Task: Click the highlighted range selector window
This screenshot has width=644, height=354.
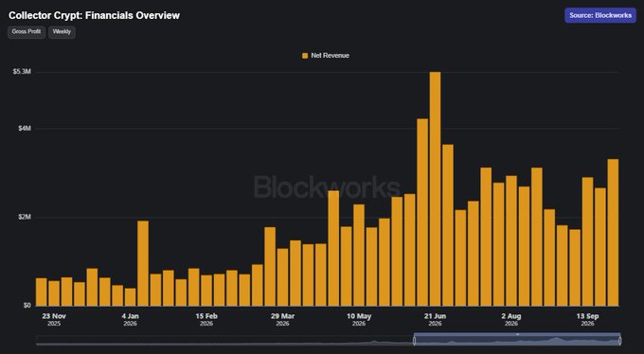Action: tap(517, 339)
